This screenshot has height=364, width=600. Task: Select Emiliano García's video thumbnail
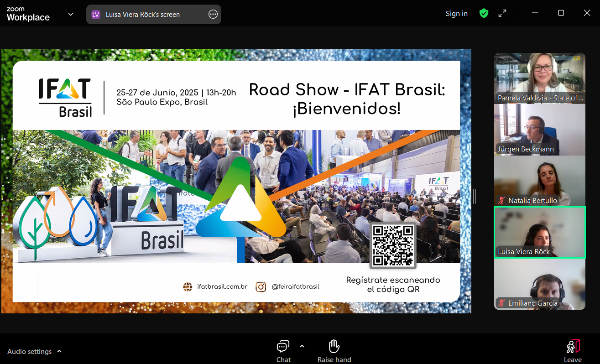pyautogui.click(x=540, y=284)
